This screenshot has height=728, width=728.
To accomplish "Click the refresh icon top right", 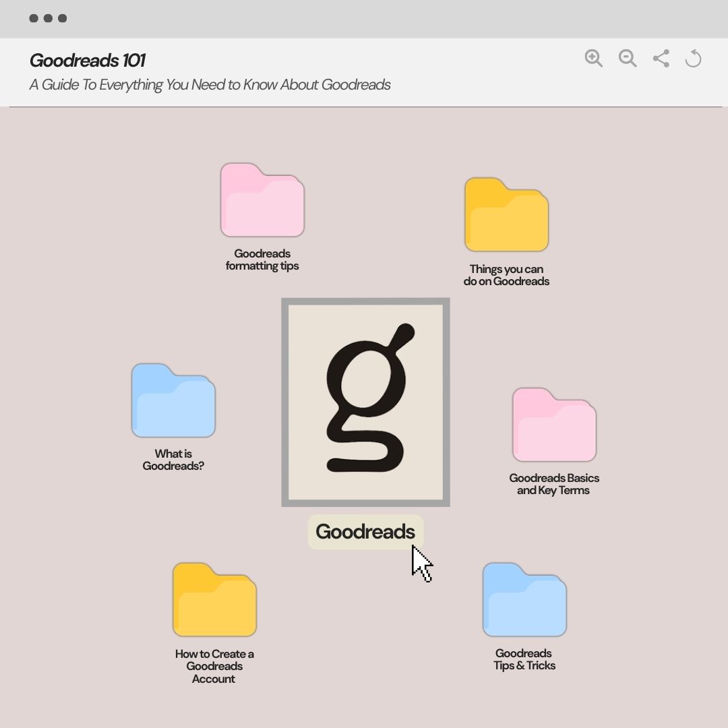I will (693, 59).
